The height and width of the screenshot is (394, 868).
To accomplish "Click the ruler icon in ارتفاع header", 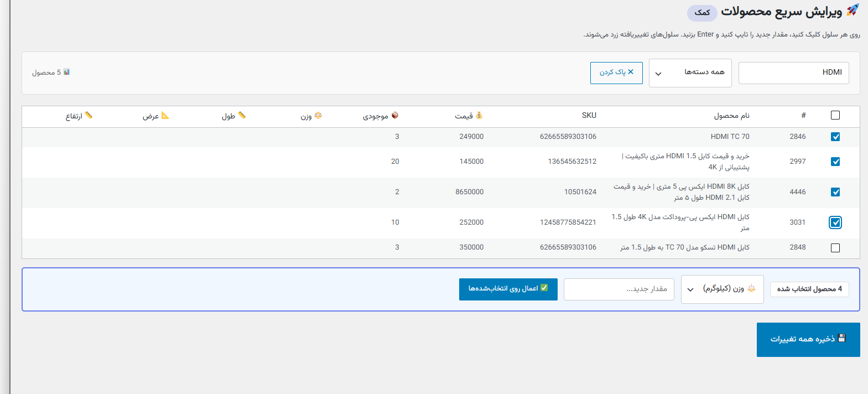I will [x=89, y=115].
